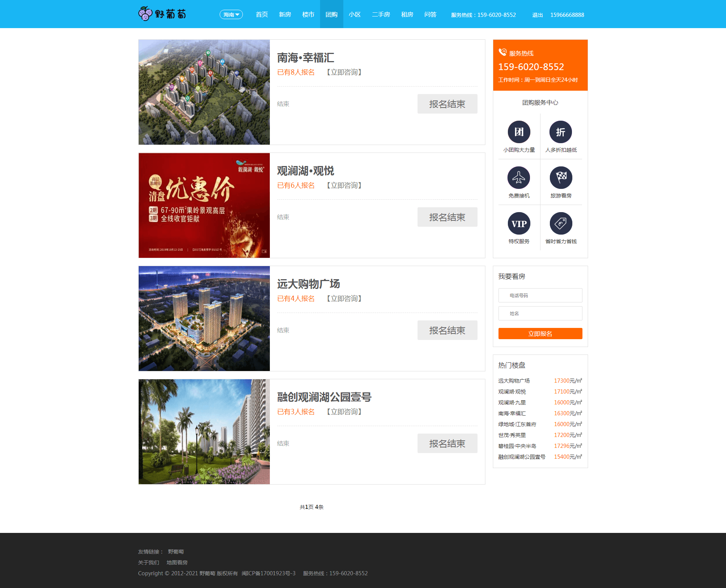Open 远大购物广场 in 热门楼盘 list
The image size is (726, 588).
point(514,381)
